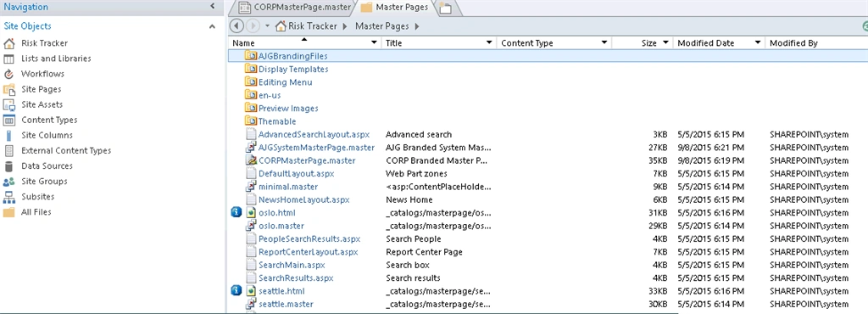The height and width of the screenshot is (314, 868).
Task: Open the Content Type column dropdown
Action: click(604, 42)
